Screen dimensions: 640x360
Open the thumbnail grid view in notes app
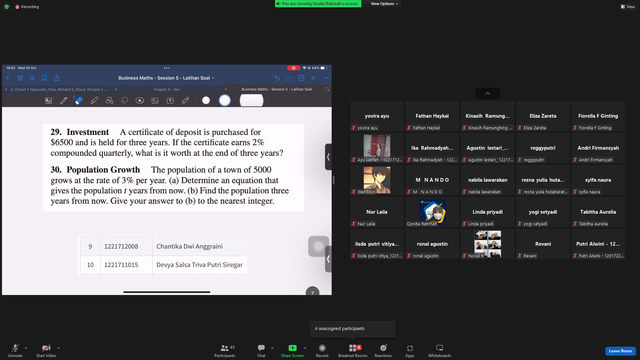(20, 78)
